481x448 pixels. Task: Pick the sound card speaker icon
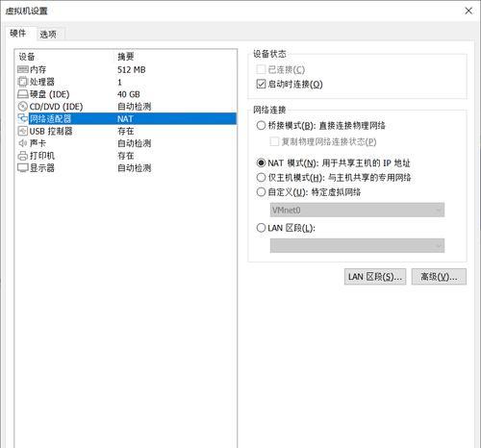[23, 143]
